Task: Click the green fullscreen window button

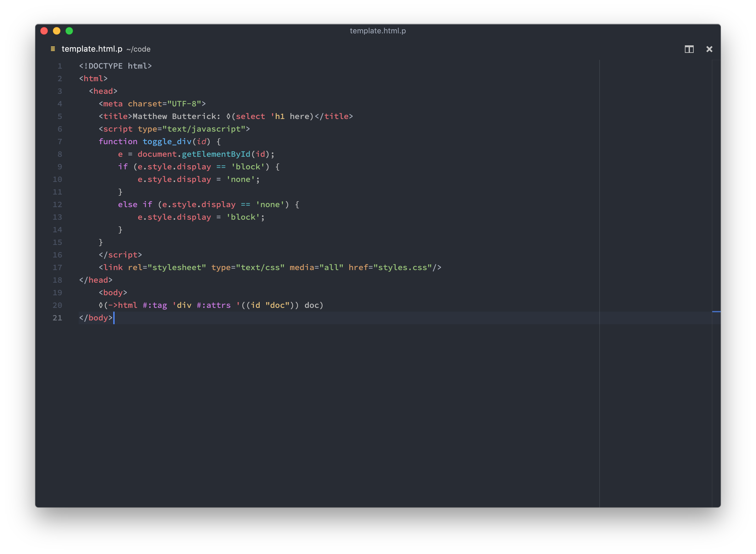Action: pos(69,31)
